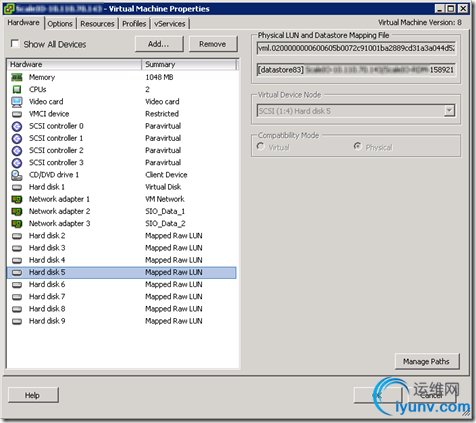Click the VMCI device icon

click(x=17, y=114)
